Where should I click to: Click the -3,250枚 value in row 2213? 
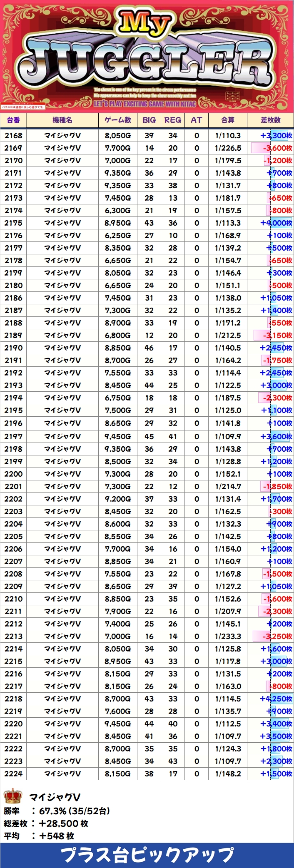point(277,636)
